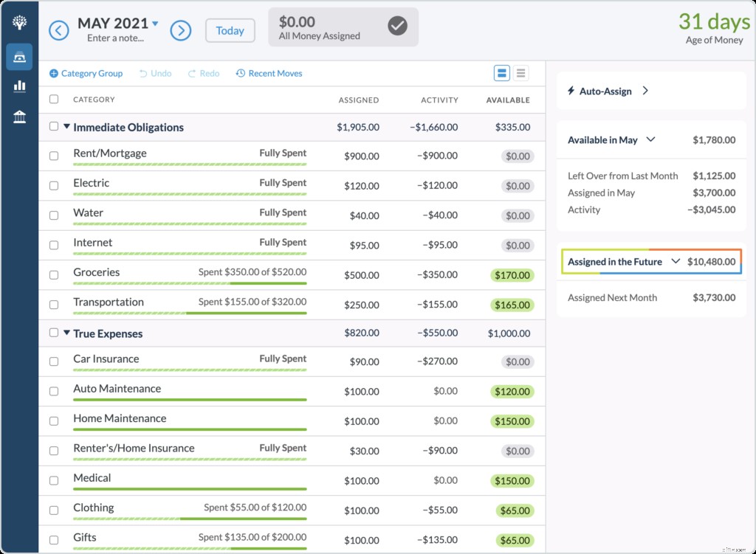756x554 pixels.
Task: Advance to next month with right arrow
Action: [x=182, y=30]
